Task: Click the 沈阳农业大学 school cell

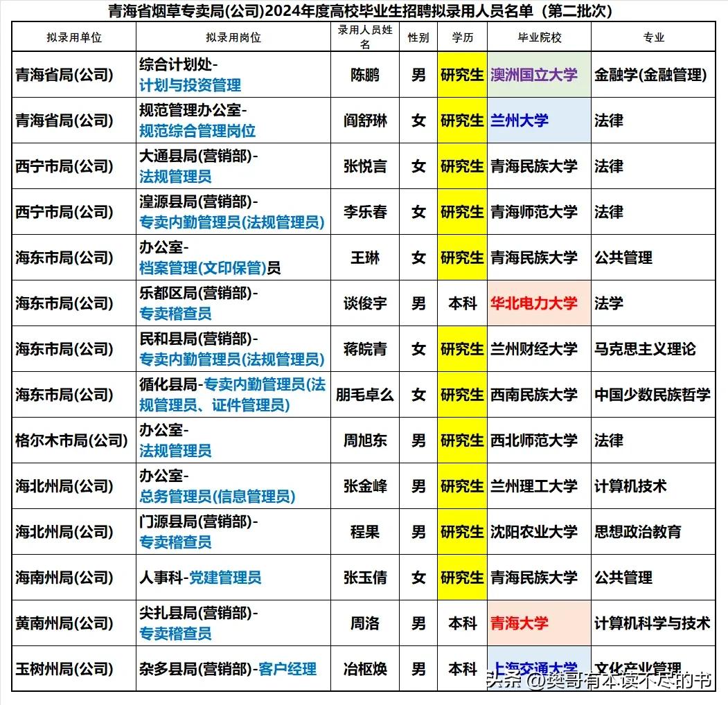Action: [x=539, y=532]
